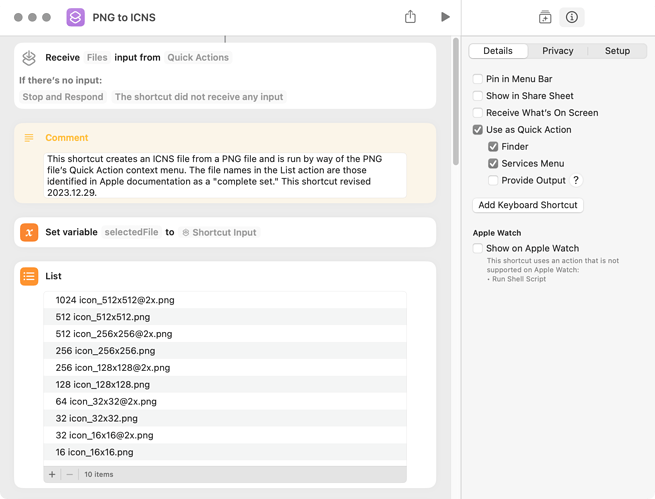Viewport: 655px width, 499px height.
Task: Click the help question mark button
Action: (x=576, y=181)
